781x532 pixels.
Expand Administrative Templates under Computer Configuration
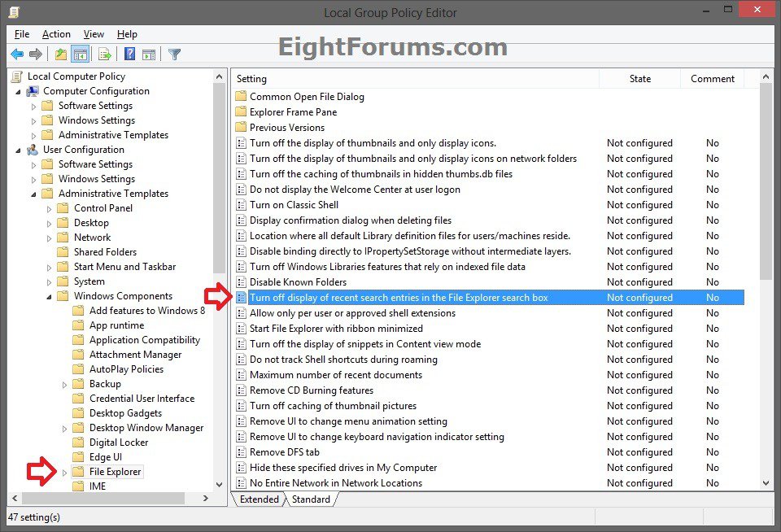34,136
